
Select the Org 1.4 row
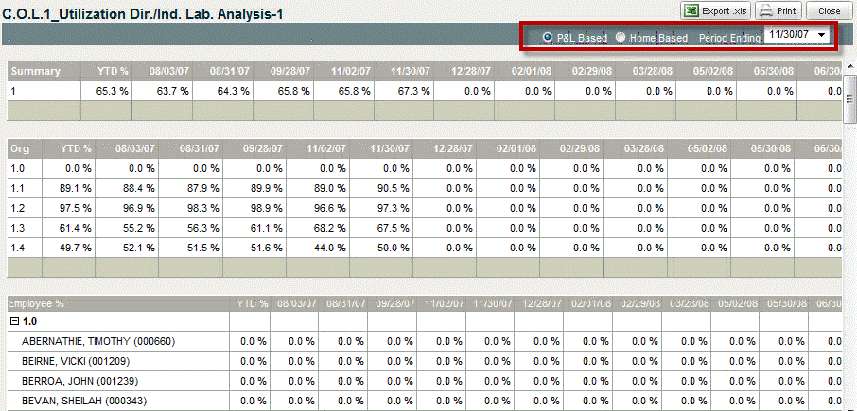tap(16, 247)
